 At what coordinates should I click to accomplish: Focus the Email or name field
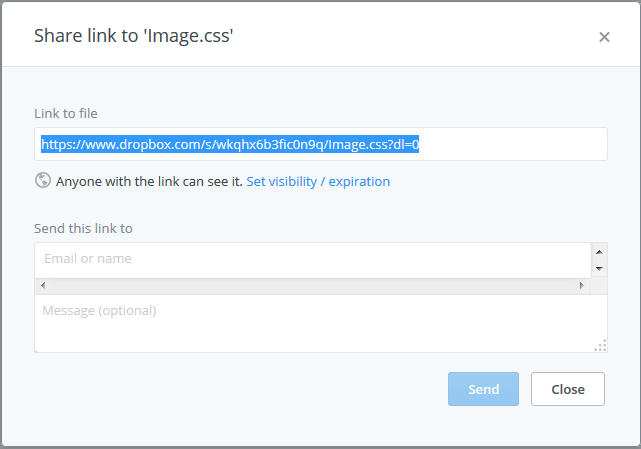[x=313, y=260]
